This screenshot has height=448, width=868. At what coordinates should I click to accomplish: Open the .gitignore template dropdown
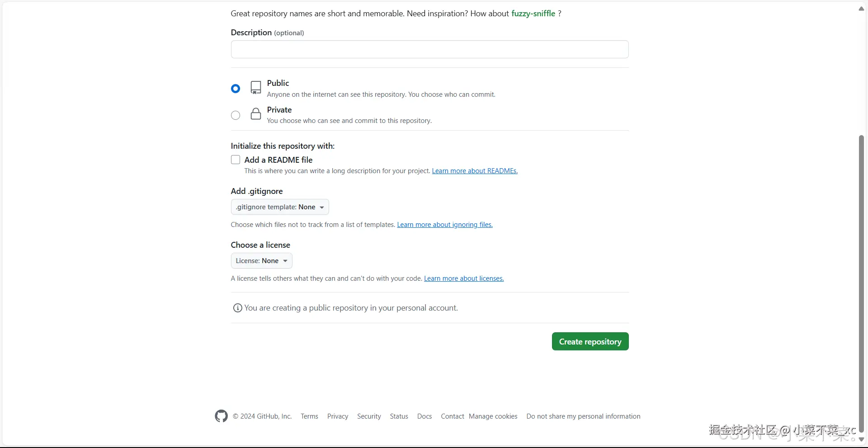pyautogui.click(x=280, y=207)
